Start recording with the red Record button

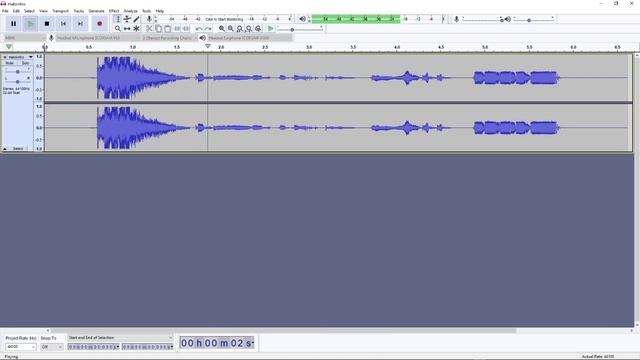coord(100,24)
